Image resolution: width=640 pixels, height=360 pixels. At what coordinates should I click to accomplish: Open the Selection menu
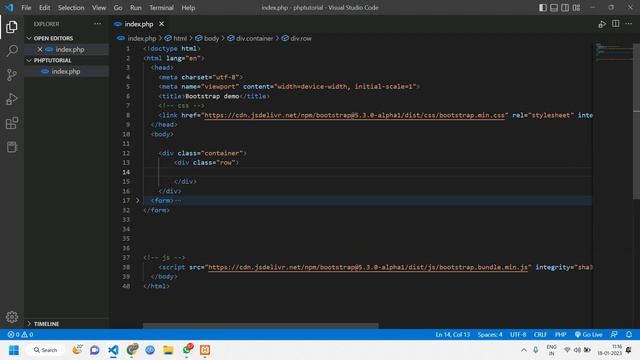point(71,8)
